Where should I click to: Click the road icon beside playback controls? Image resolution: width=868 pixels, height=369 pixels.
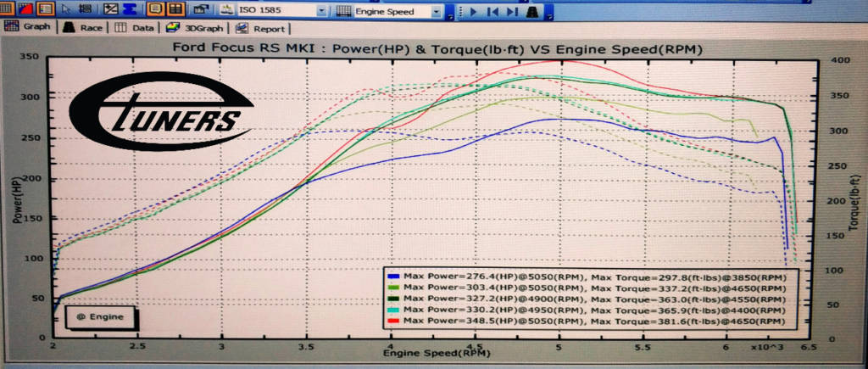click(531, 12)
